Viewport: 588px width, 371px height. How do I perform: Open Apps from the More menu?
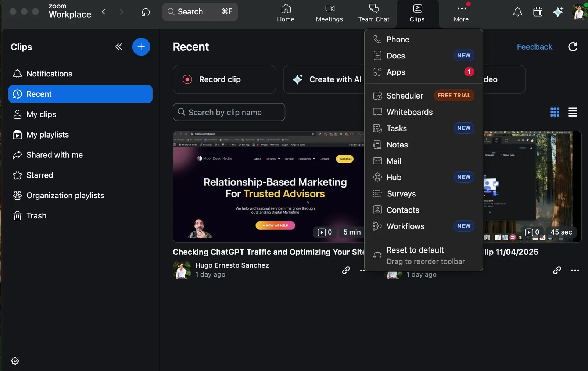coord(423,72)
